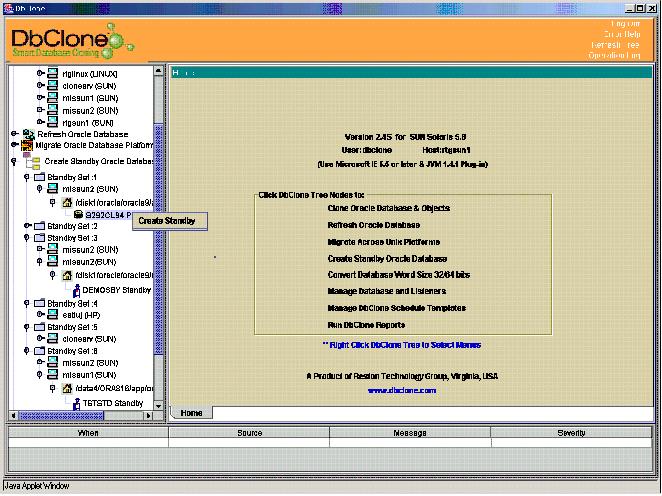Select the DEMOSBY Standby tree row
The width and height of the screenshot is (662, 496).
coord(117,290)
